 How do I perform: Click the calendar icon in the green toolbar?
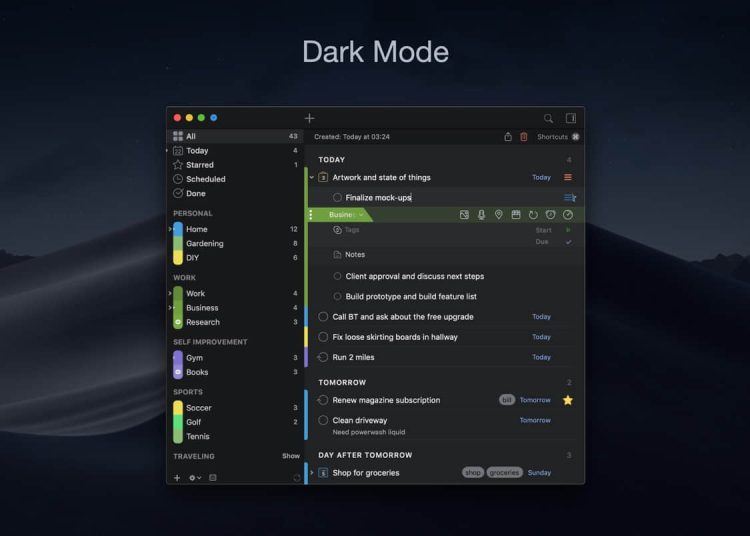[516, 215]
